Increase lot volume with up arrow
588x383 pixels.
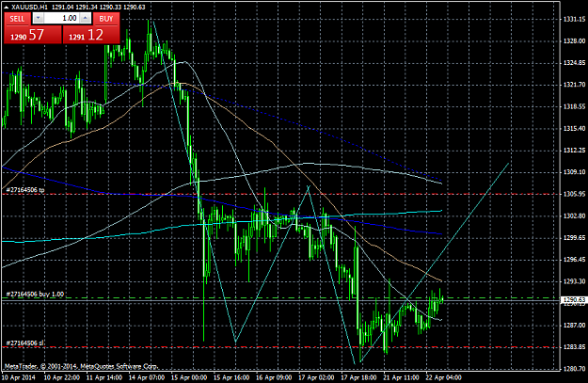click(x=86, y=18)
